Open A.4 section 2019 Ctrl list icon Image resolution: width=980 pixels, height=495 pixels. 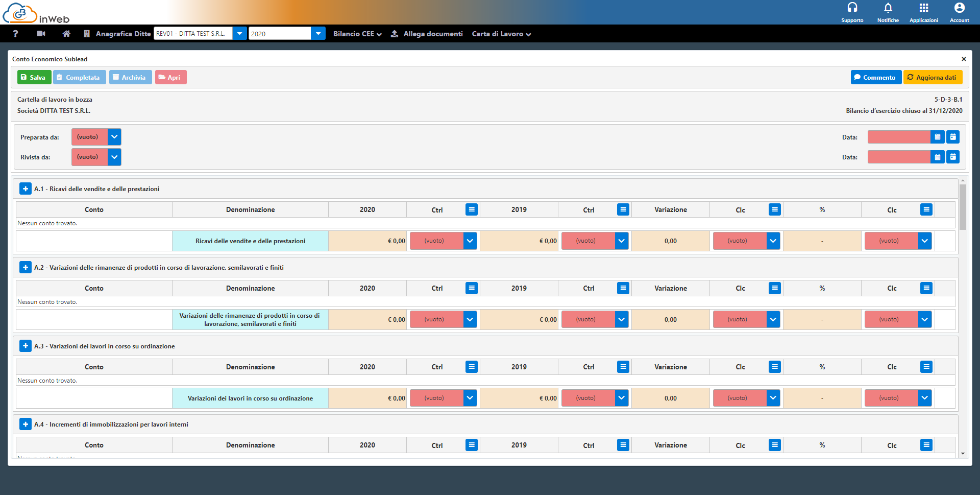[623, 445]
